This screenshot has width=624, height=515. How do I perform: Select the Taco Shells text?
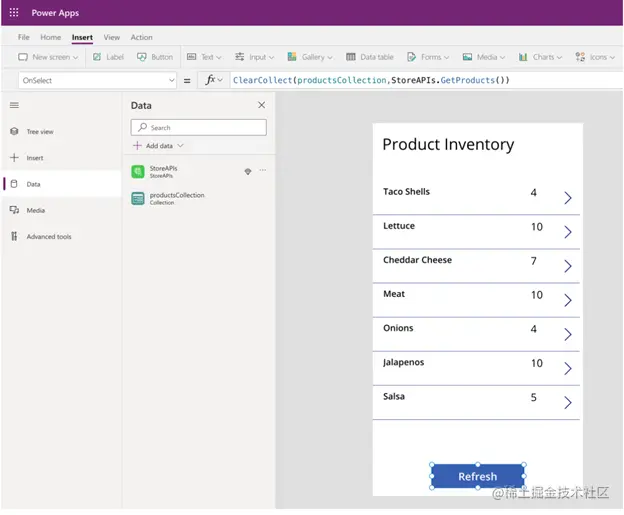tap(406, 191)
